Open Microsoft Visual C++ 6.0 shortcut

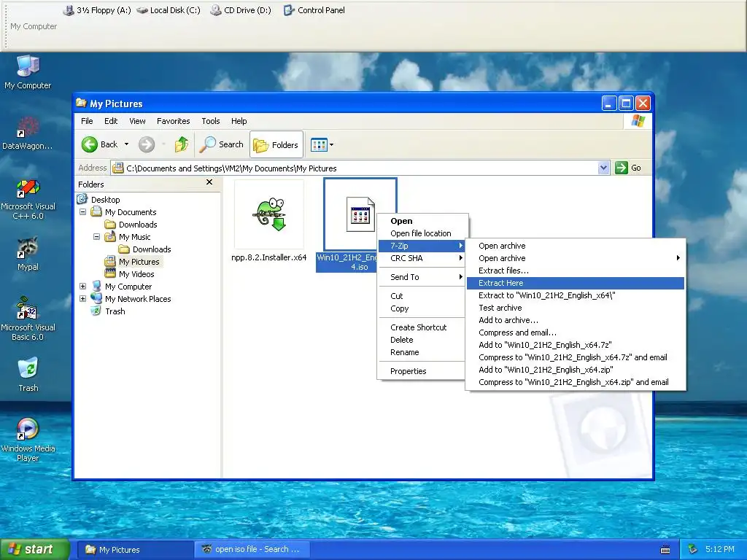(x=28, y=199)
